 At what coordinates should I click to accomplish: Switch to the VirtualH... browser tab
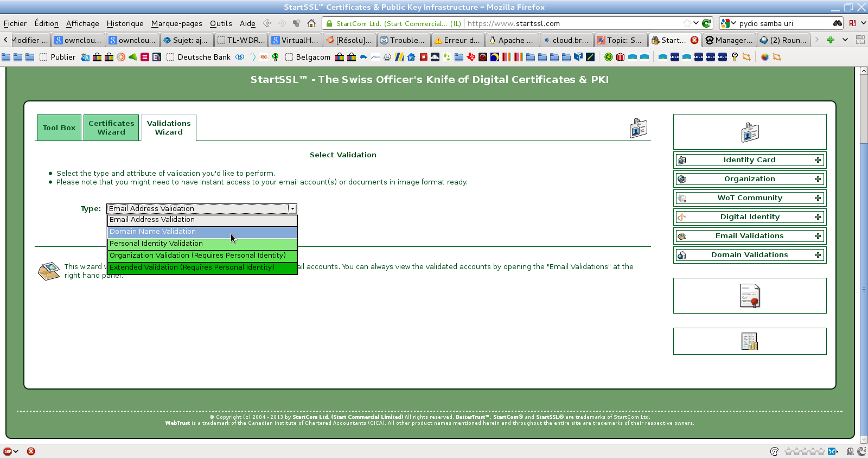click(x=295, y=40)
